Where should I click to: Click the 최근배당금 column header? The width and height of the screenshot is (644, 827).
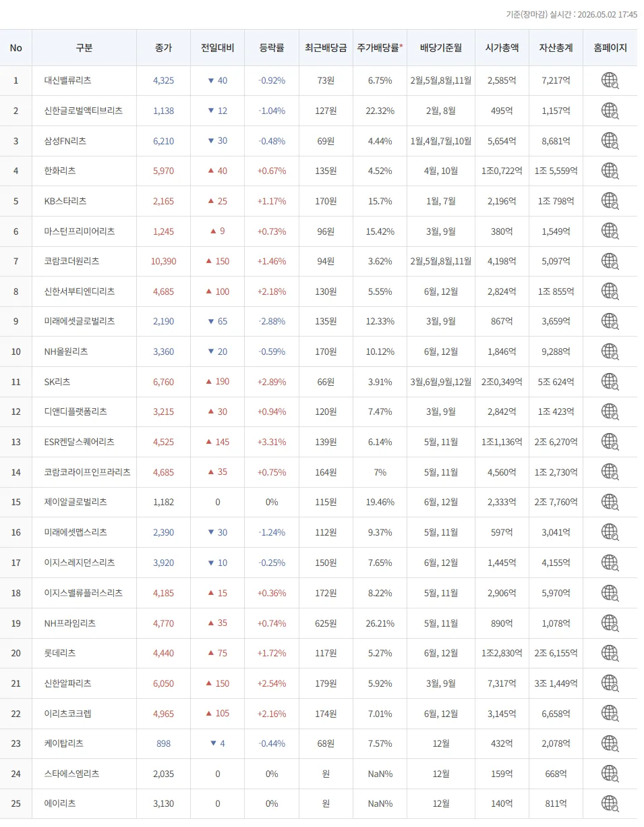[x=326, y=48]
